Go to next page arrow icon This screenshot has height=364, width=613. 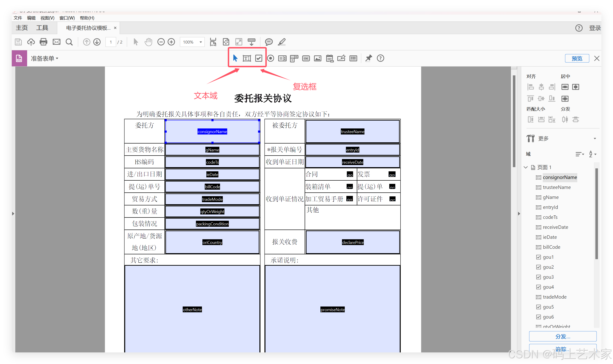(97, 42)
